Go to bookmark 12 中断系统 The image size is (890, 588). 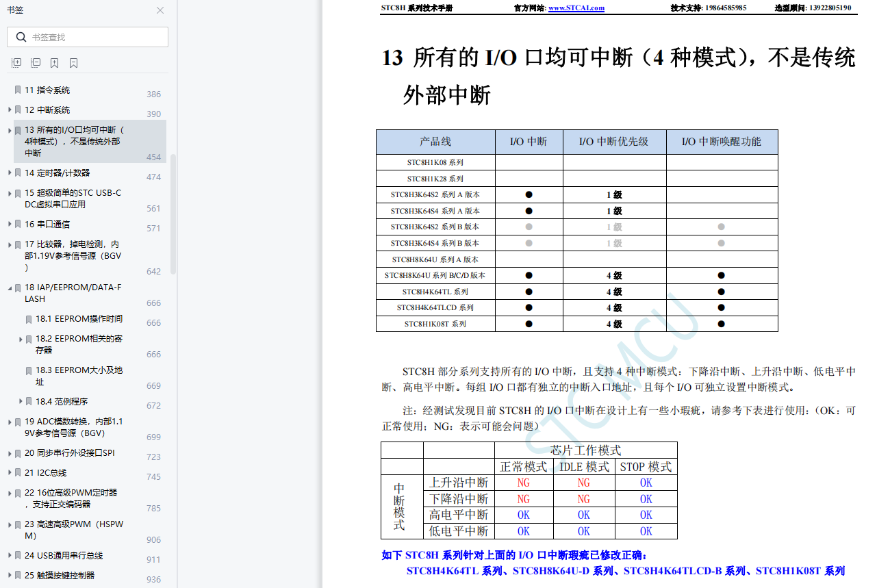[x=47, y=110]
